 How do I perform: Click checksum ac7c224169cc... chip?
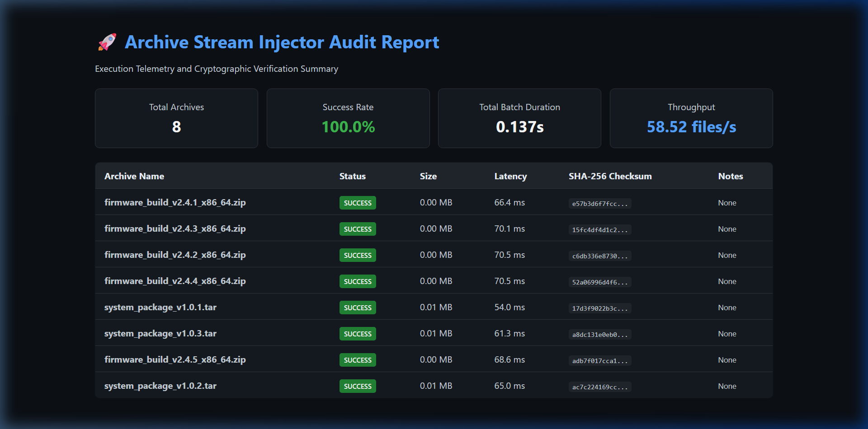tap(600, 387)
